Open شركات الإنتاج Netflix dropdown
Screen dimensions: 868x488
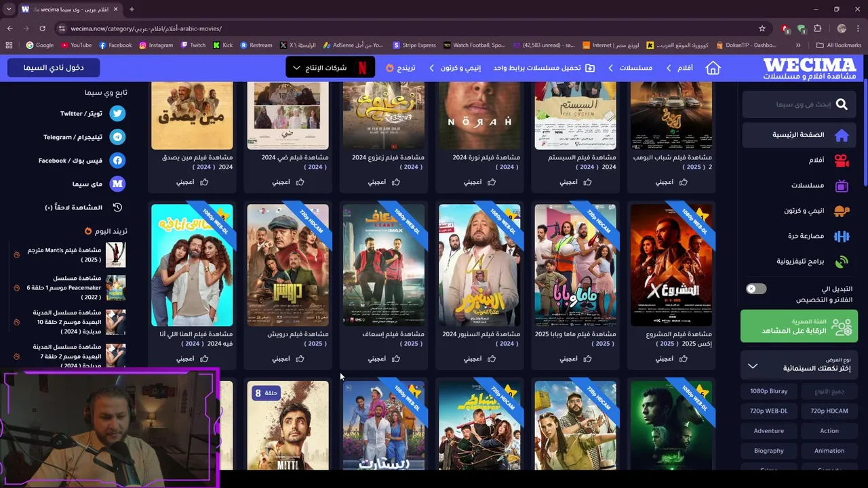(329, 68)
